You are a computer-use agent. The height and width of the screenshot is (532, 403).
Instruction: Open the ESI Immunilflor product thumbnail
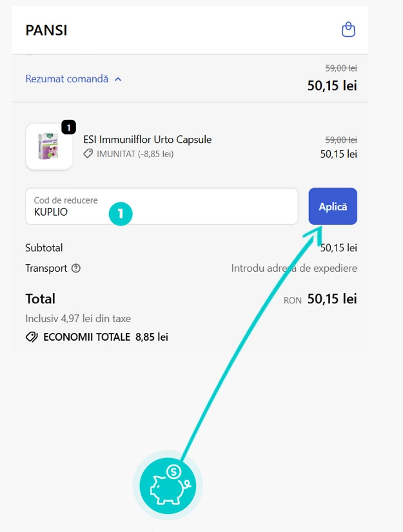pos(48,147)
